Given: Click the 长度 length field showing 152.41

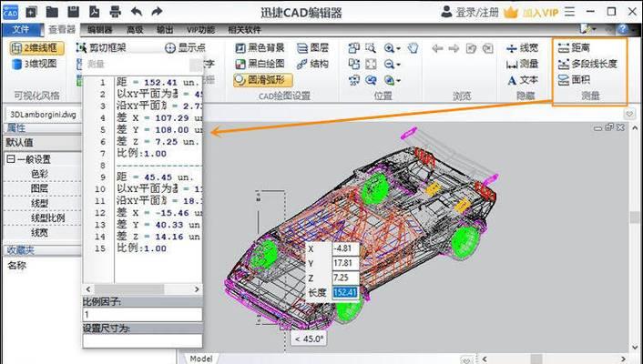Looking at the screenshot, I should coord(345,293).
